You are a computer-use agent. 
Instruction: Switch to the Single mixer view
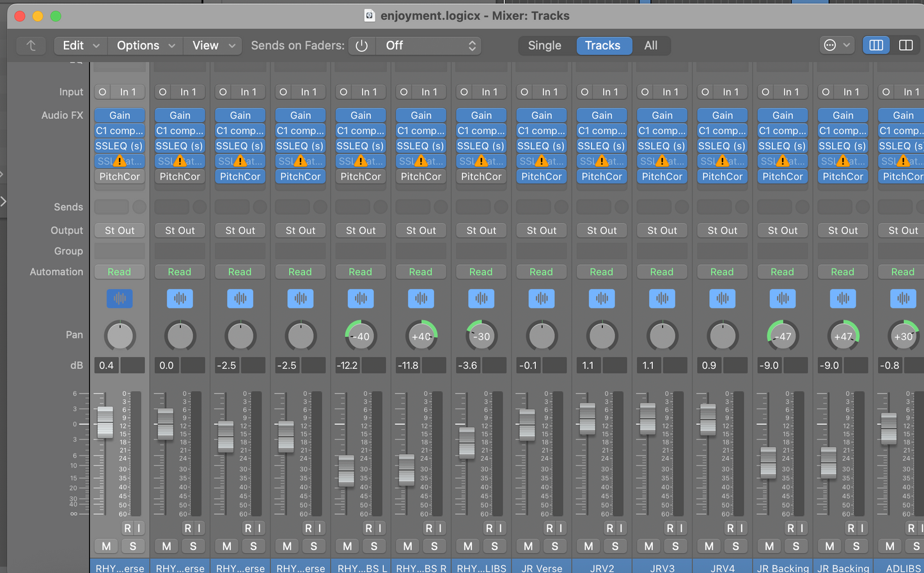[544, 45]
